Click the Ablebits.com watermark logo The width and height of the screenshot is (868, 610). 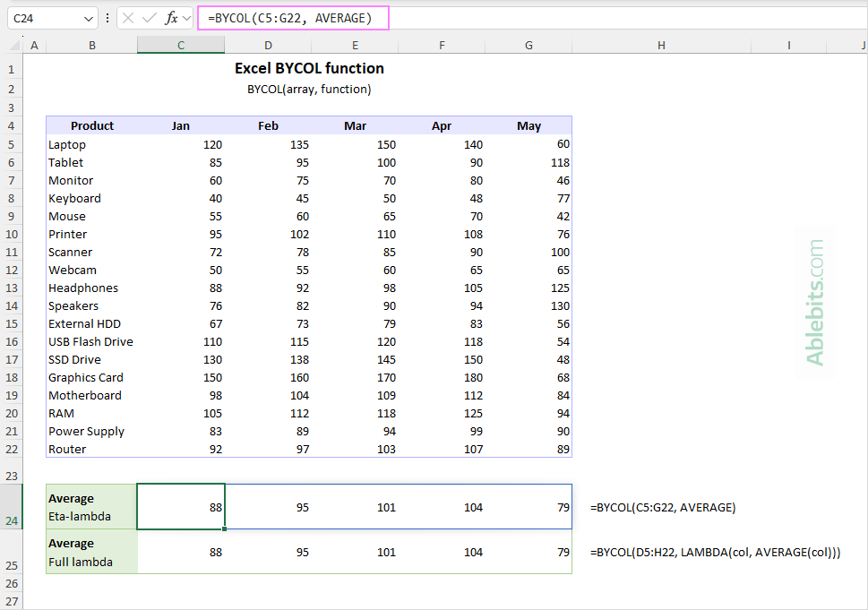815,302
